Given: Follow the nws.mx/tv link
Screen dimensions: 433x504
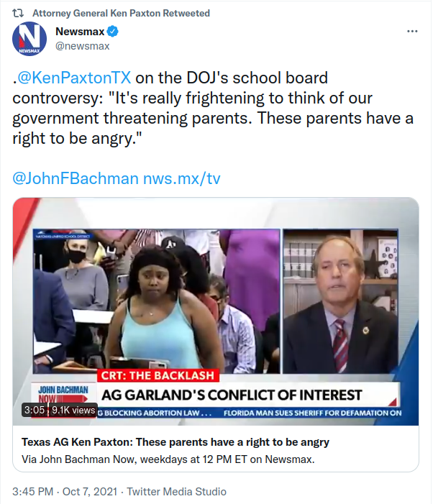Looking at the screenshot, I should [182, 178].
